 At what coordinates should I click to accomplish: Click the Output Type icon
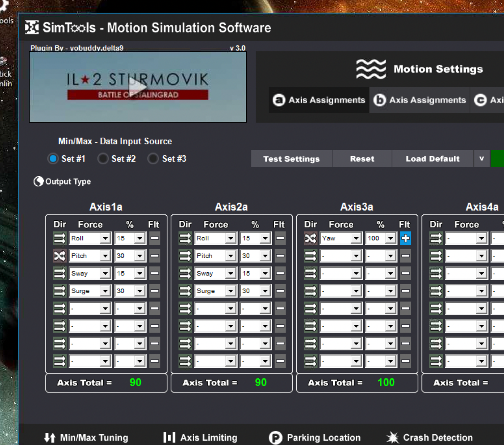pos(38,181)
